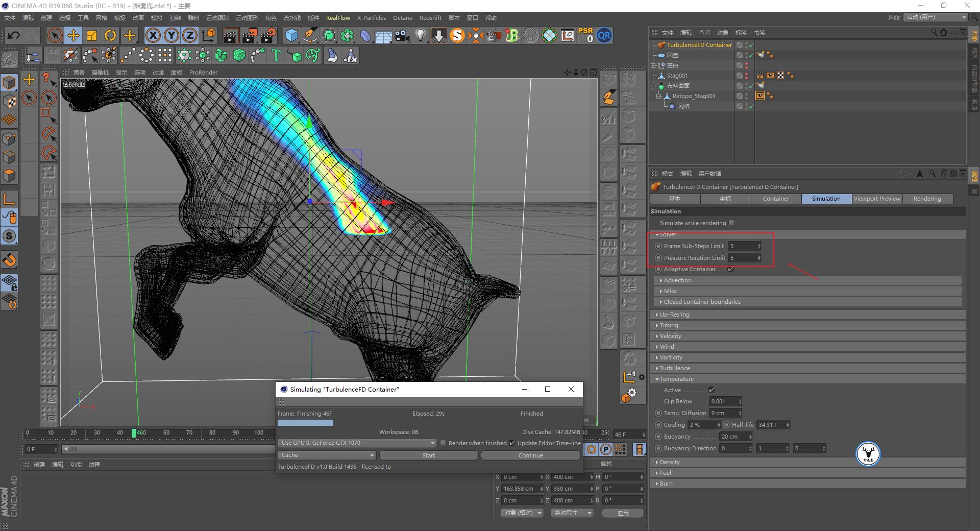This screenshot has height=531, width=980.
Task: Expand the Advection section
Action: point(676,280)
